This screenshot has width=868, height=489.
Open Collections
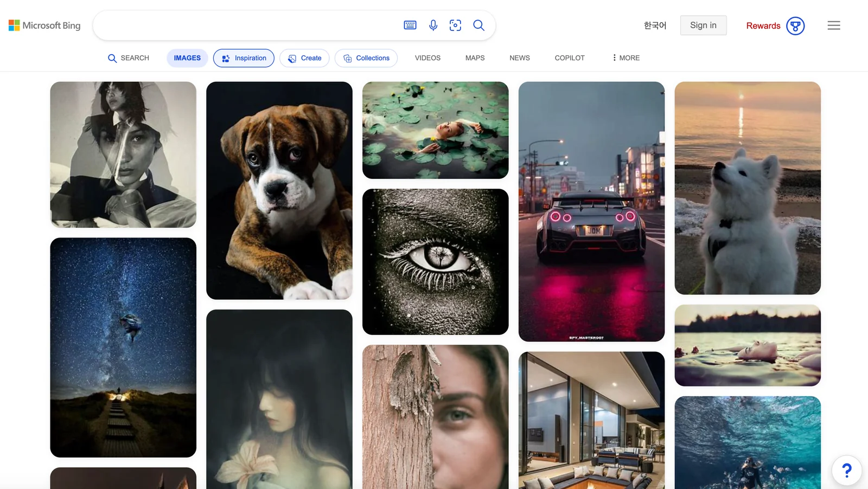[x=366, y=58]
